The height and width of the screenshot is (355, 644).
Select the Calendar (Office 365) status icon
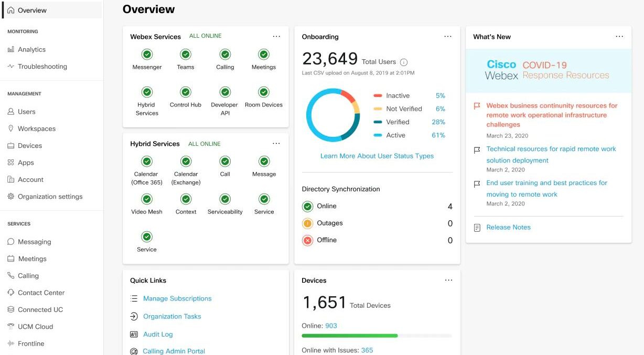[x=147, y=162]
